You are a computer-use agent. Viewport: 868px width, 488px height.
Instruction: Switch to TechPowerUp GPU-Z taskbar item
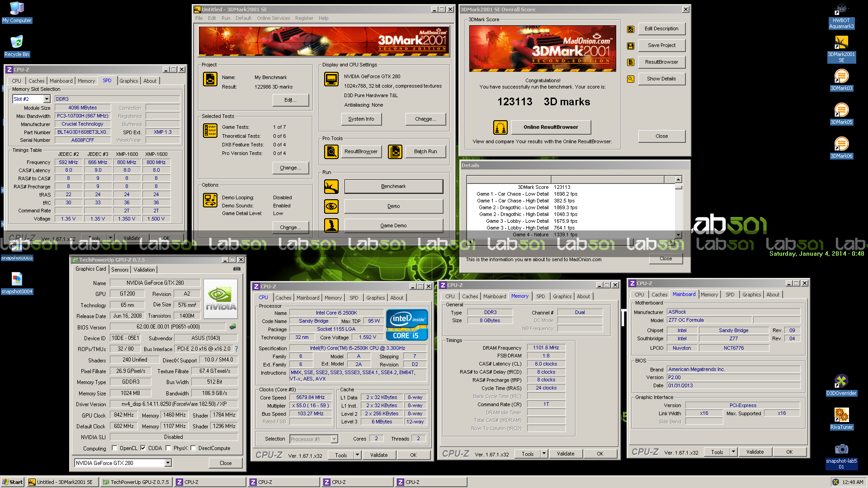[x=137, y=482]
